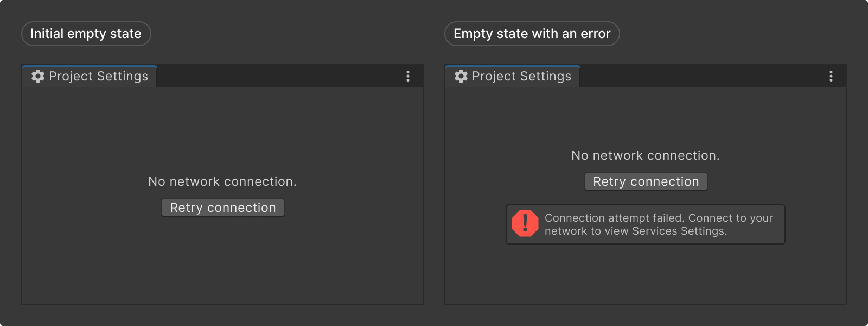868x326 pixels.
Task: Open the right panel's three-dot options menu
Action: point(831,76)
